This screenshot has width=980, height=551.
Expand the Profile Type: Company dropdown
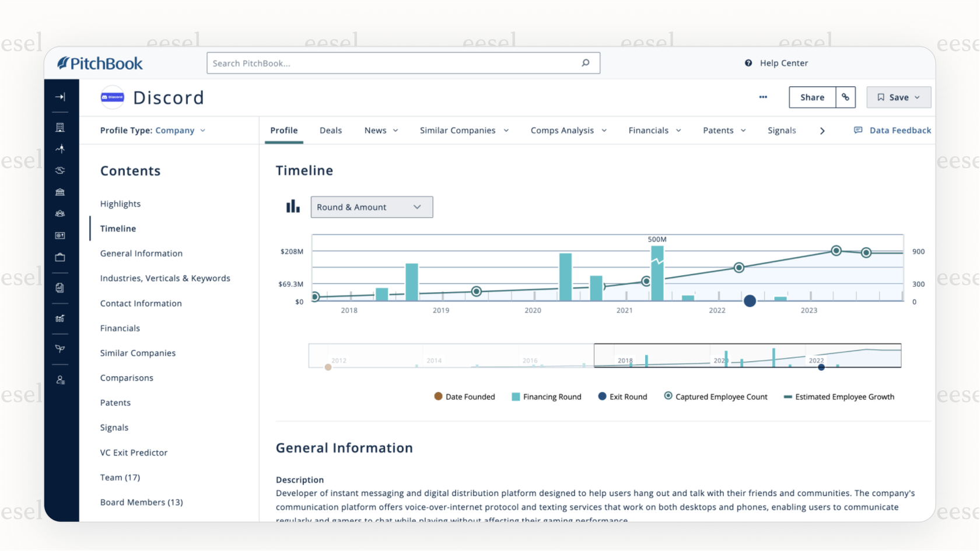tap(180, 130)
